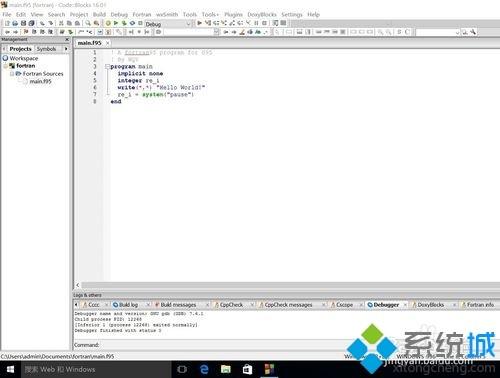Image resolution: width=500 pixels, height=378 pixels.
Task: Open the Fortran menu
Action: pyautogui.click(x=142, y=15)
